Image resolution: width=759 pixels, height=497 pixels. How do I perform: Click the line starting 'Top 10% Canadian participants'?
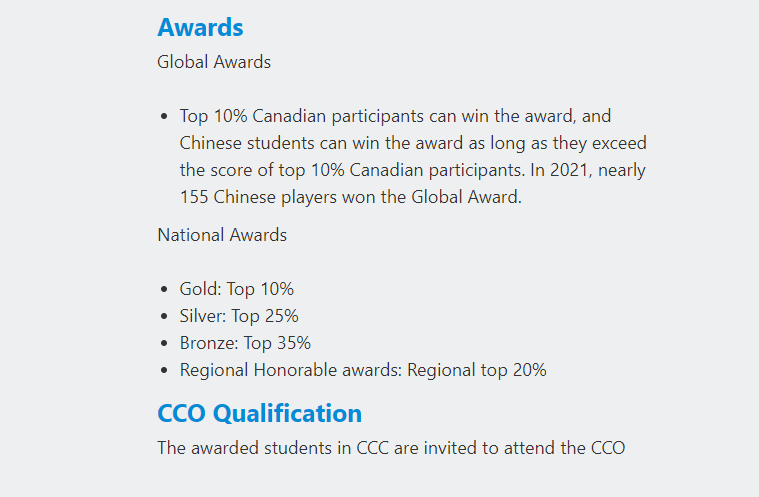395,116
